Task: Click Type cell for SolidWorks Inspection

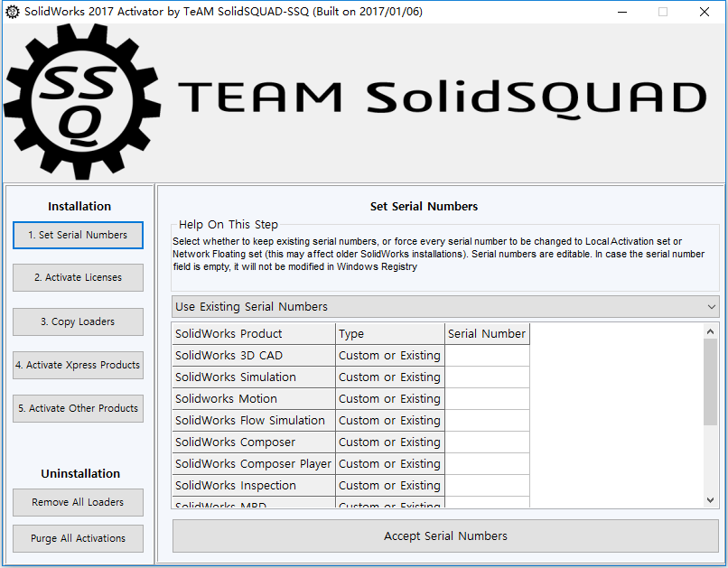Action: click(x=390, y=486)
